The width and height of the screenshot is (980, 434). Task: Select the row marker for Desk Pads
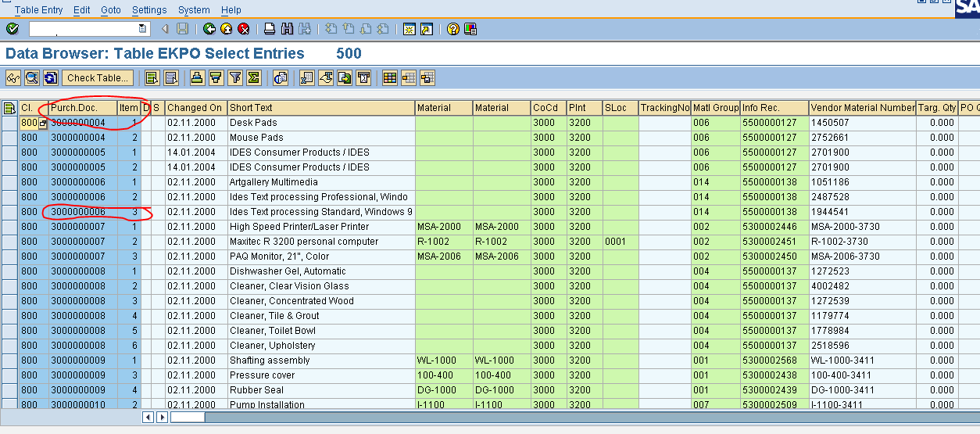[x=9, y=123]
